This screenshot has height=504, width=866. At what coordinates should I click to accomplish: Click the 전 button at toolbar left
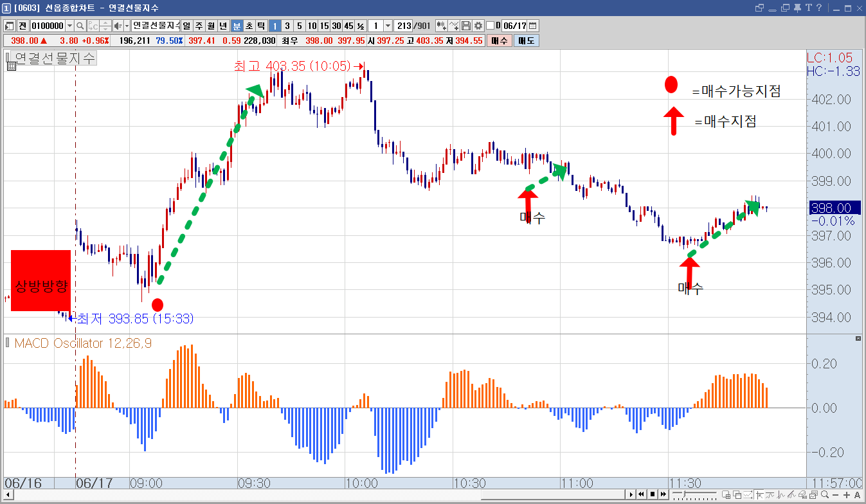click(x=23, y=26)
